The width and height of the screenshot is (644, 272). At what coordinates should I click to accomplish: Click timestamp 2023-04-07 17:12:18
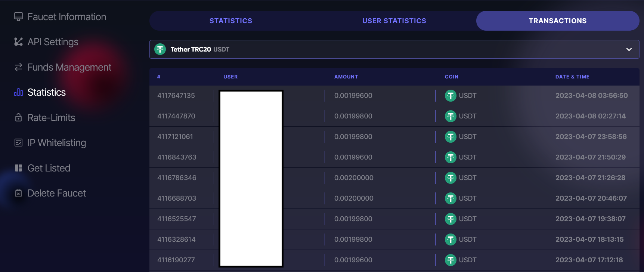point(589,260)
